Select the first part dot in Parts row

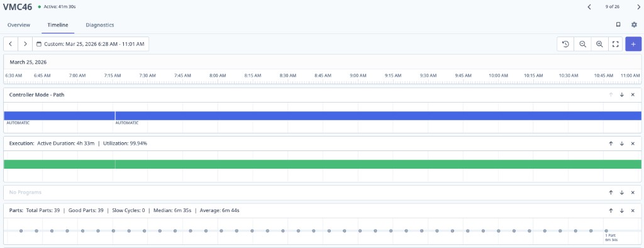coord(21,231)
